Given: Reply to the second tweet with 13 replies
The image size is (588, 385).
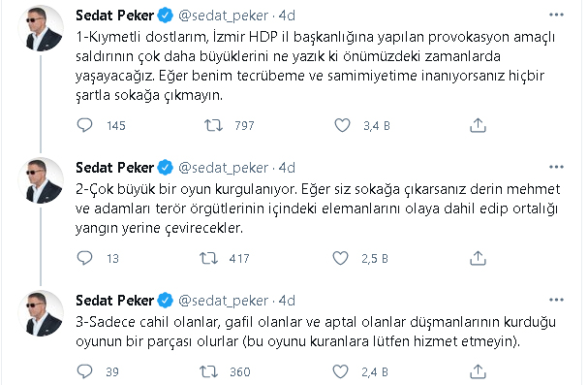Looking at the screenshot, I should pos(84,258).
